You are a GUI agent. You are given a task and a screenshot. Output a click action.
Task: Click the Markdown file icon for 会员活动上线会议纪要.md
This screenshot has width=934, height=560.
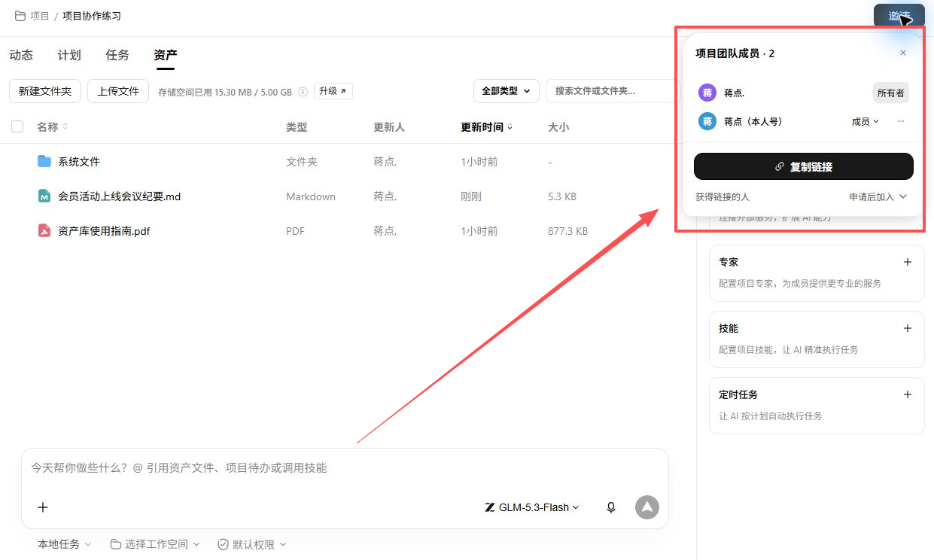[x=44, y=196]
